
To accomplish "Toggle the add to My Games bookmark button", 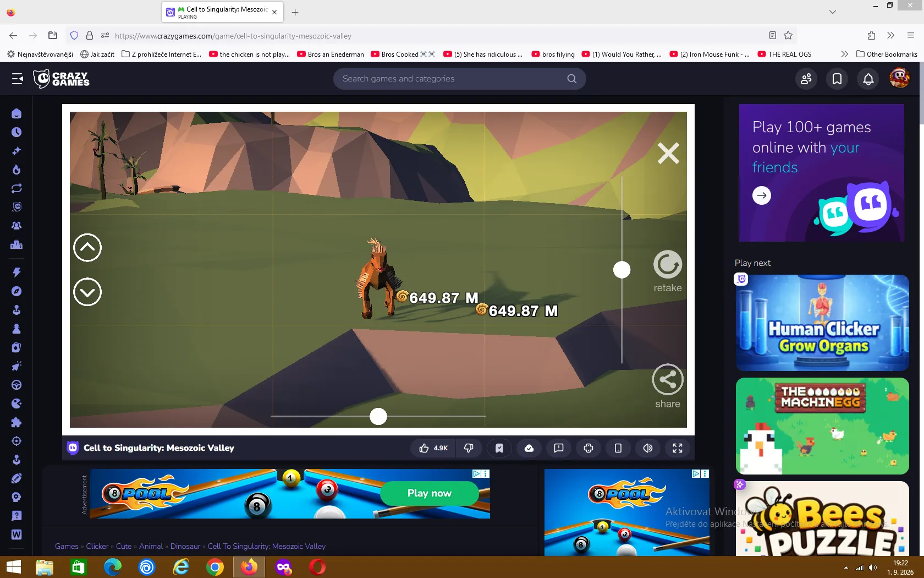I will (499, 448).
